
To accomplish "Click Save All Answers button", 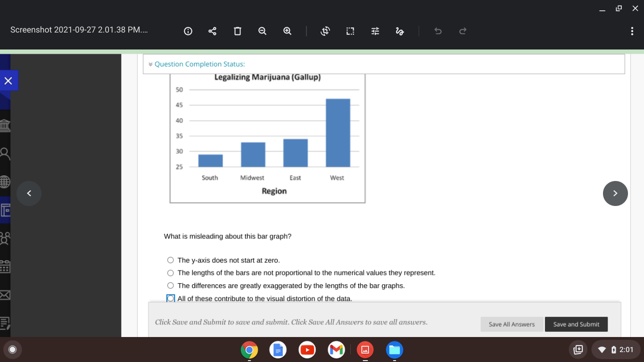I will (x=512, y=324).
